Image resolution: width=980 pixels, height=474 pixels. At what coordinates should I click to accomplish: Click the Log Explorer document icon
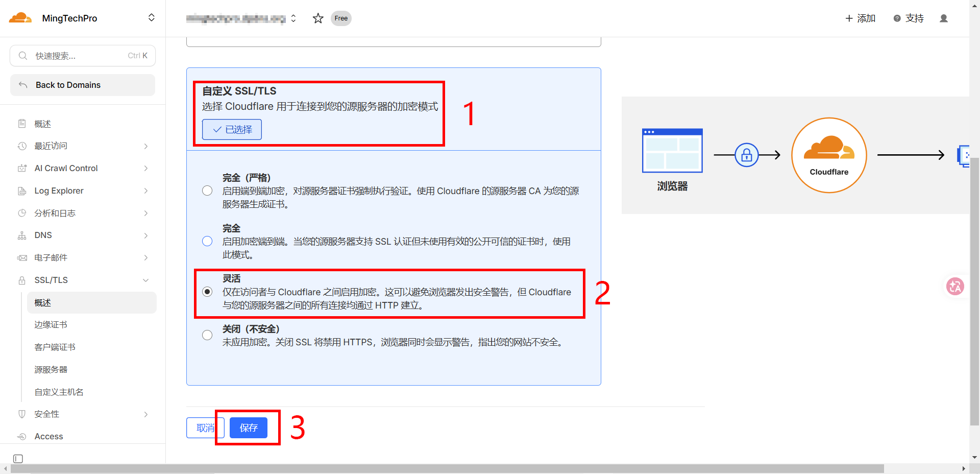22,191
